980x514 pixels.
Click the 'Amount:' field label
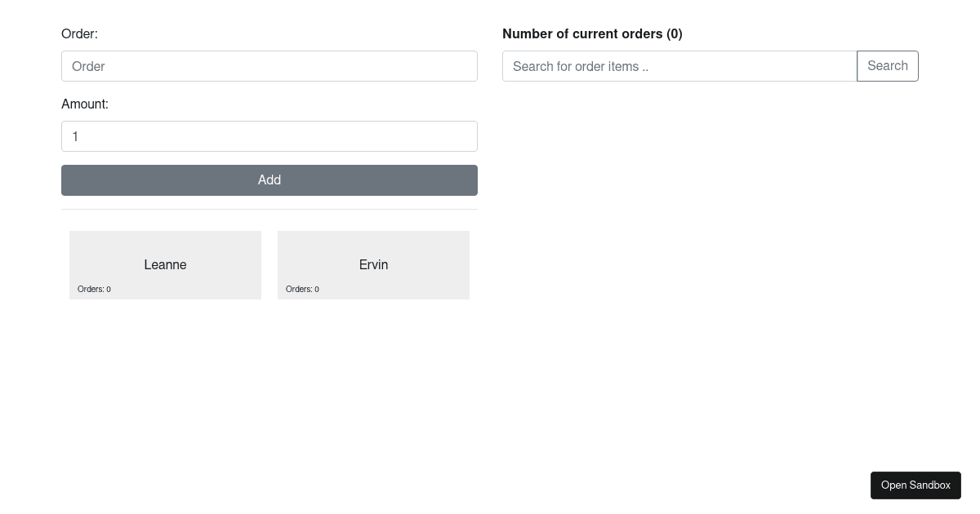pos(85,104)
